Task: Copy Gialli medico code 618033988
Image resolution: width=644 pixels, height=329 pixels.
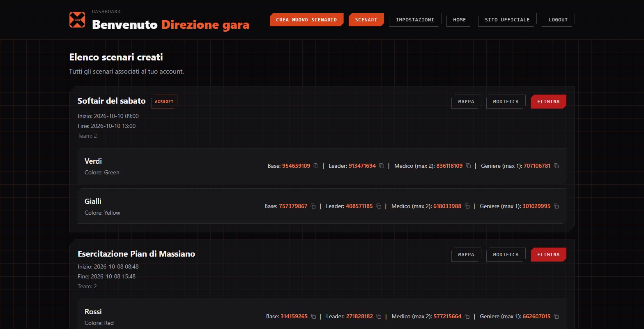Action: click(x=467, y=206)
